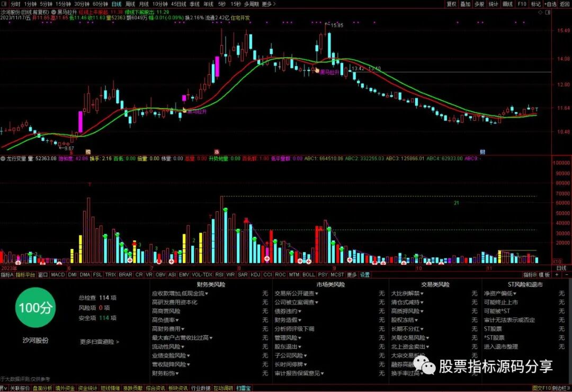Click the minus zoom button at indicator bar's end
This screenshot has width=572, height=392.
click(567, 274)
